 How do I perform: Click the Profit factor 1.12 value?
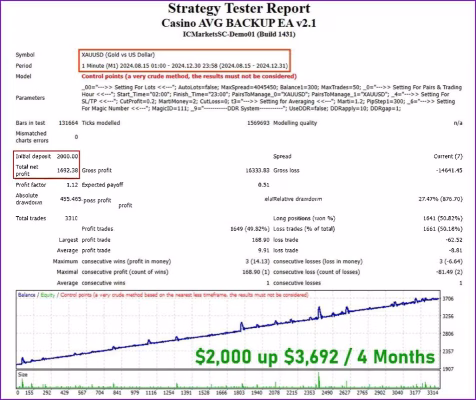coord(72,185)
